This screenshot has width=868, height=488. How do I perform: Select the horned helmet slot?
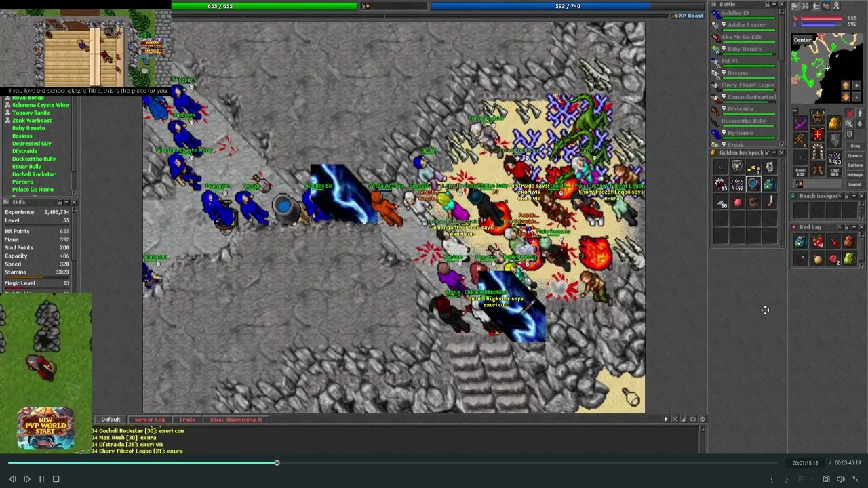coord(817,116)
